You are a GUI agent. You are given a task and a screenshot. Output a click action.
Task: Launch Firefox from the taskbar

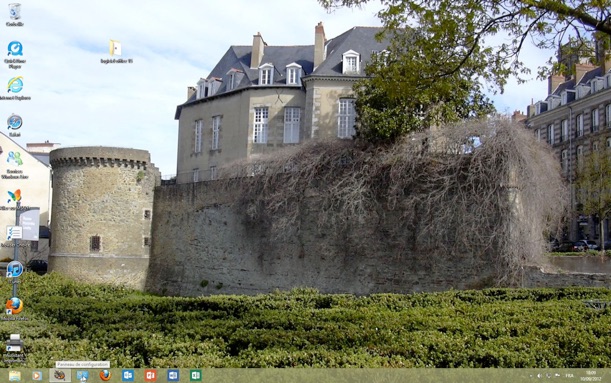click(x=105, y=376)
